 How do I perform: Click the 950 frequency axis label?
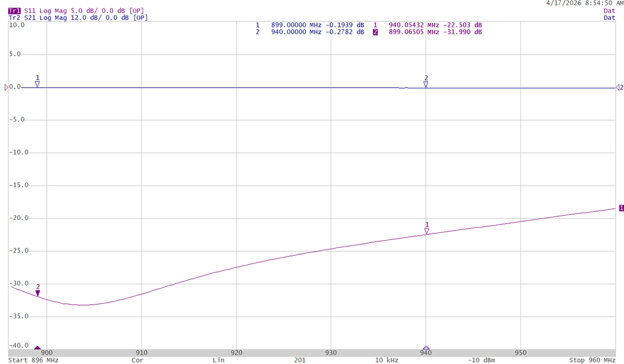[x=521, y=353]
